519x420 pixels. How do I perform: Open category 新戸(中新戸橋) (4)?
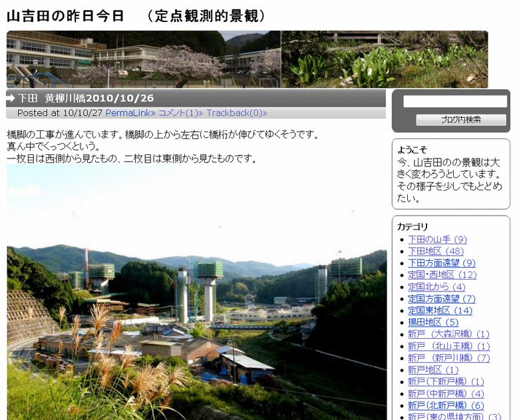click(x=446, y=394)
